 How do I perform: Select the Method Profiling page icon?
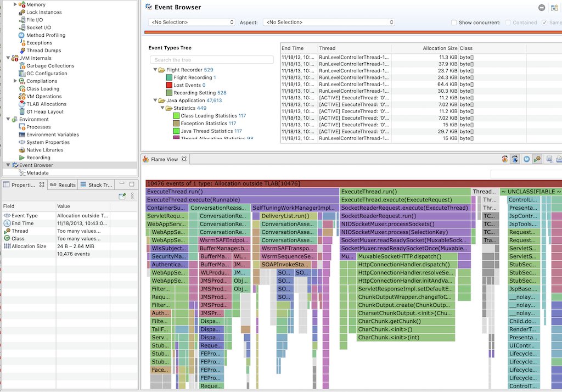click(x=21, y=35)
